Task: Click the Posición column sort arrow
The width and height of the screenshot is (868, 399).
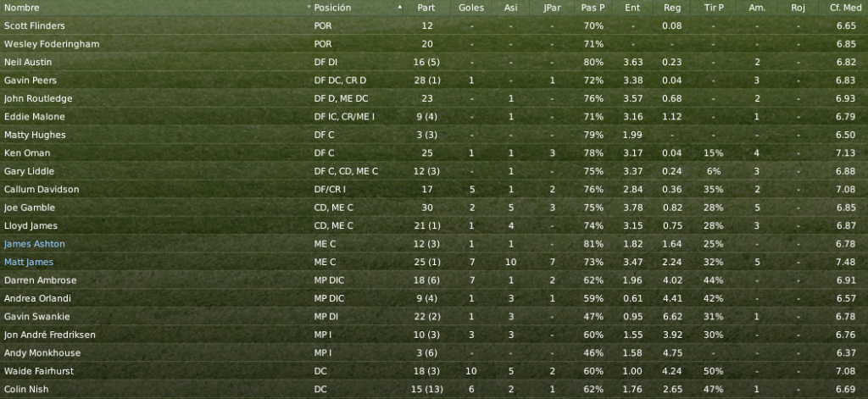Action: [400, 8]
